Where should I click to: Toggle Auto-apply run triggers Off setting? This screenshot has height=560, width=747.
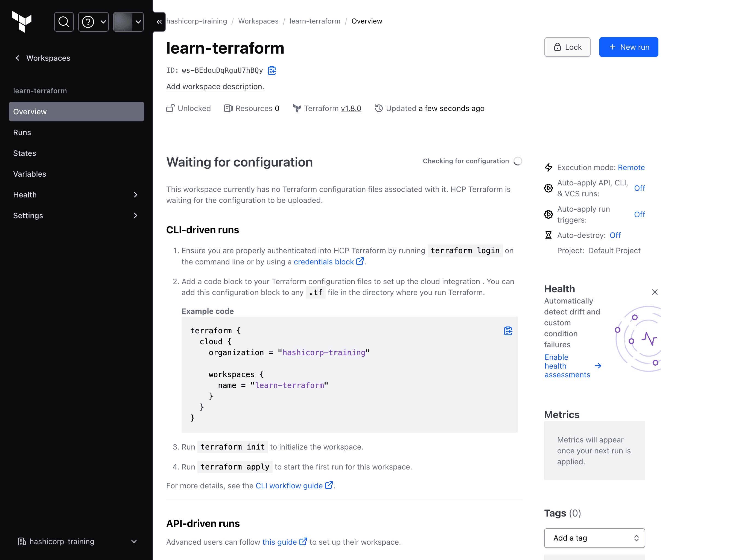click(639, 214)
